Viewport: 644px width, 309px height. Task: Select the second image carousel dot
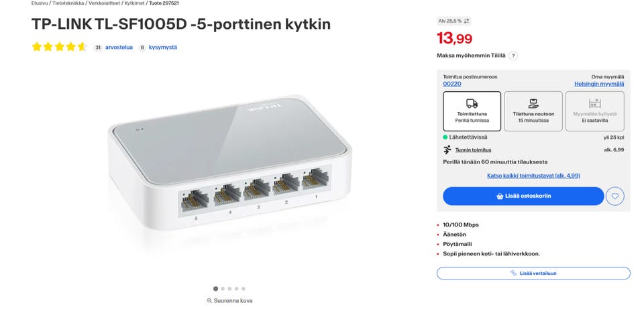pyautogui.click(x=223, y=289)
